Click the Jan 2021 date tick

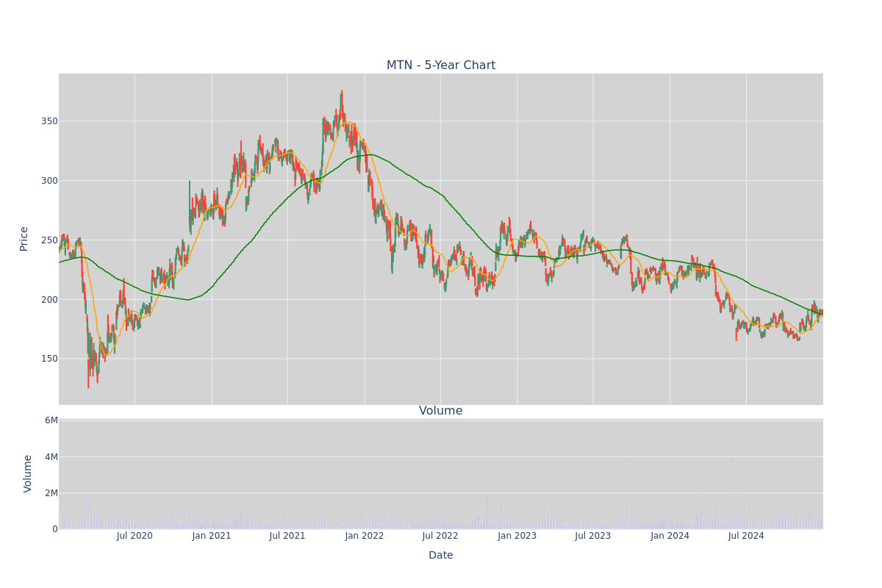point(212,536)
